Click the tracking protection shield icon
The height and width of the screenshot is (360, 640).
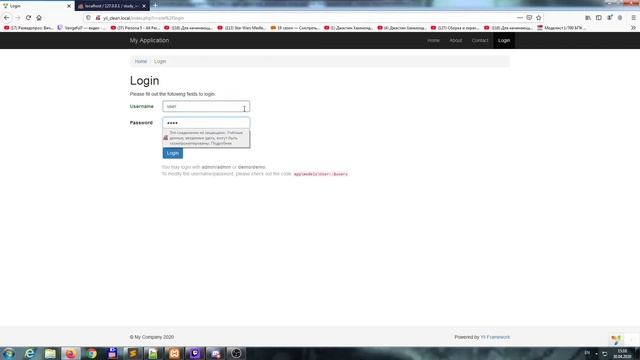pyautogui.click(x=89, y=18)
